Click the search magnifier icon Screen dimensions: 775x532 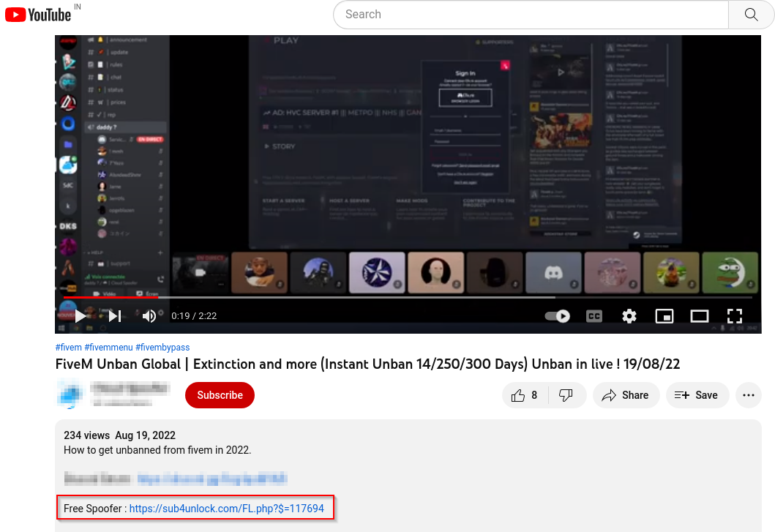click(751, 14)
